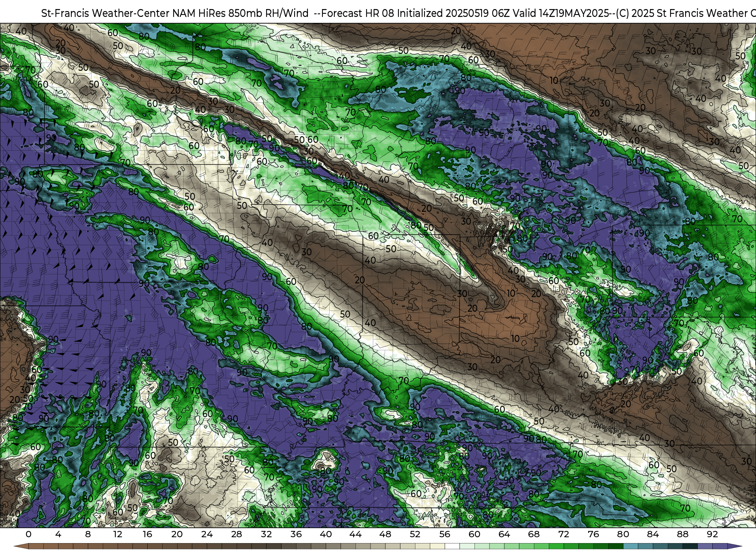
Task: Click the color bar label '32'
Action: tap(266, 534)
